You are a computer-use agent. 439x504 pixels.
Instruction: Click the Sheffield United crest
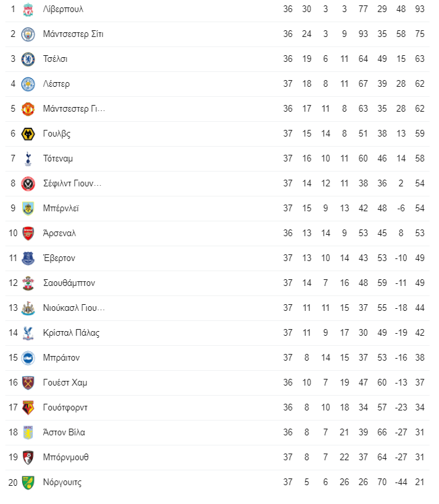pos(28,184)
